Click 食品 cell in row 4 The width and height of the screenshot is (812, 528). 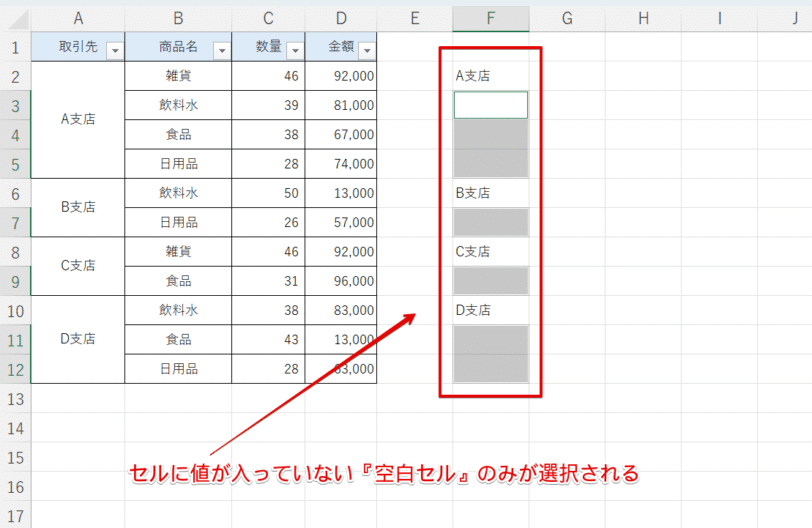coord(178,135)
